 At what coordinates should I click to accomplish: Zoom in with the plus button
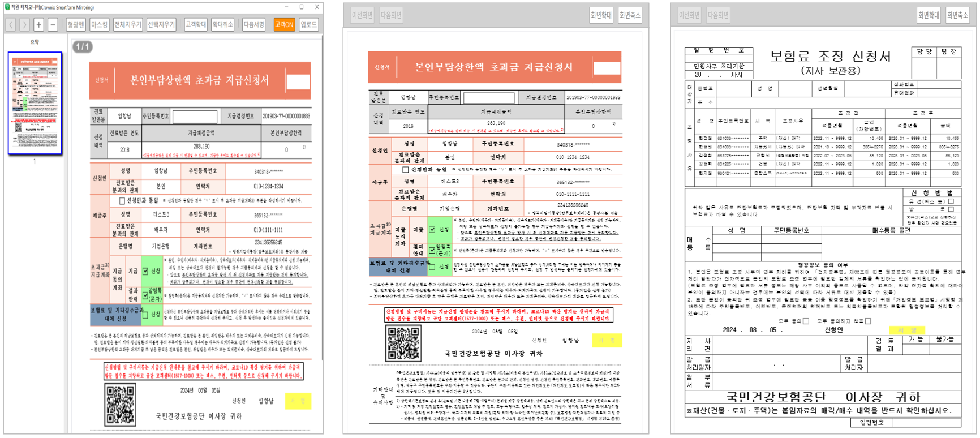click(38, 24)
